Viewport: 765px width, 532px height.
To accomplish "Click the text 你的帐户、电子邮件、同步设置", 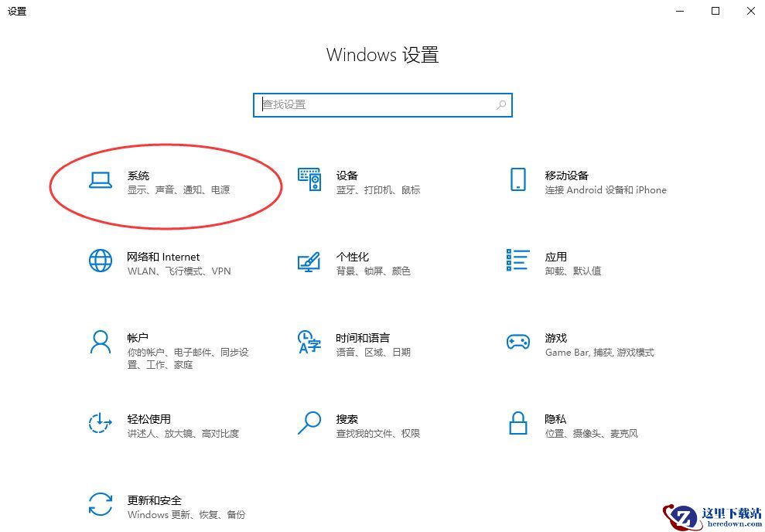I will (x=188, y=359).
